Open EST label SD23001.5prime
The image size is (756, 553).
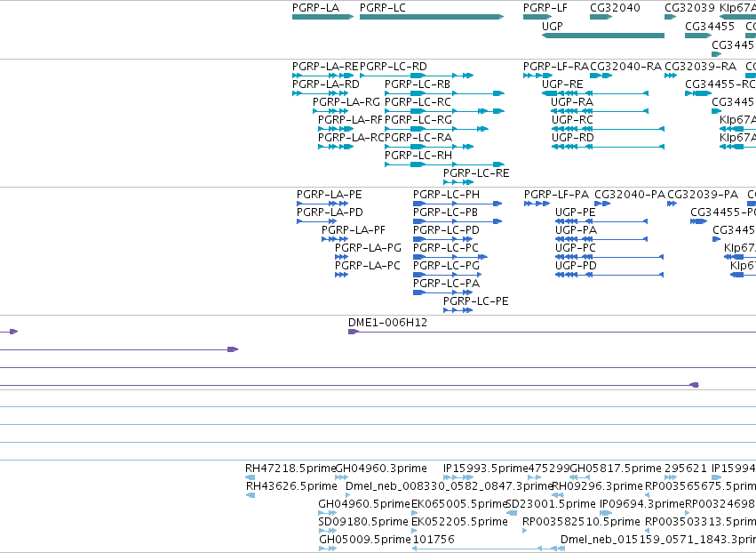click(551, 504)
